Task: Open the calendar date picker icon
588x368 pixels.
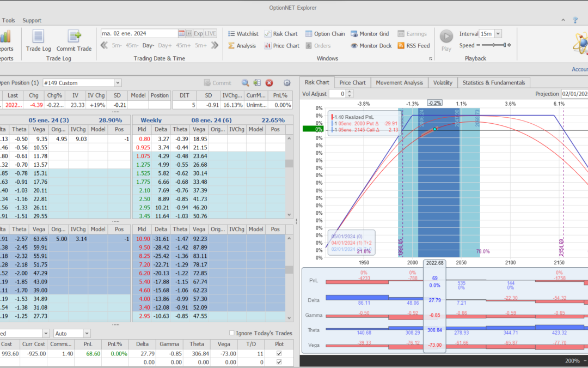Action: (x=181, y=33)
